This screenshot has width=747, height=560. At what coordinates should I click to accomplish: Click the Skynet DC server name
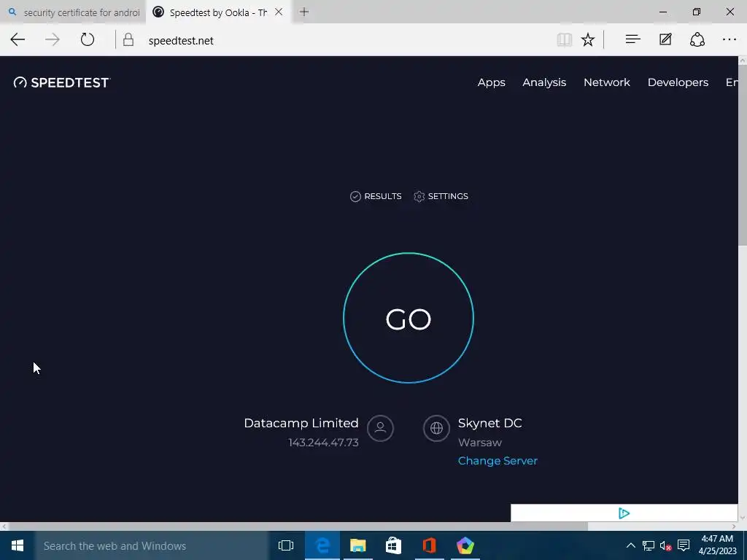point(489,423)
